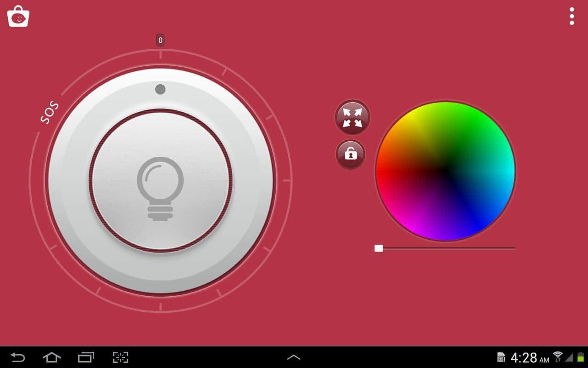The width and height of the screenshot is (588, 368).
Task: Click the gray dial indicator dot
Action: pos(160,89)
